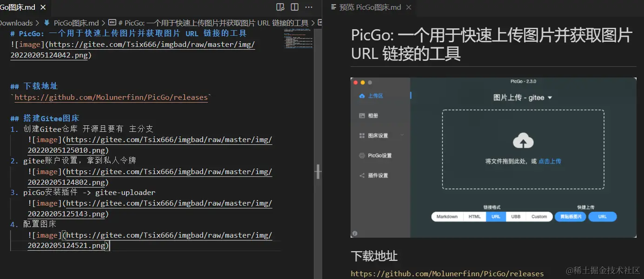Click the minimap in the markdown editor
Viewport: 644px width, 279px height.
coord(298,39)
